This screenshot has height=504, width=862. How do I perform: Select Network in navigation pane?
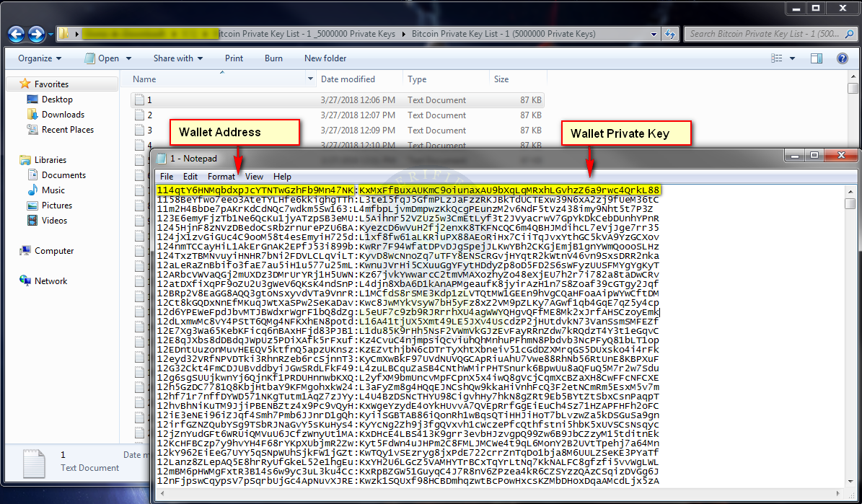coord(50,281)
